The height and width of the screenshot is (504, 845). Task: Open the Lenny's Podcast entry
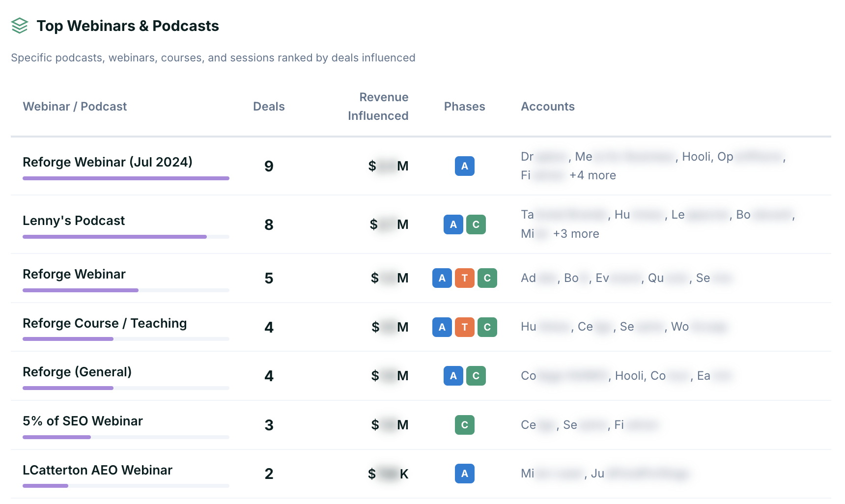tap(74, 221)
